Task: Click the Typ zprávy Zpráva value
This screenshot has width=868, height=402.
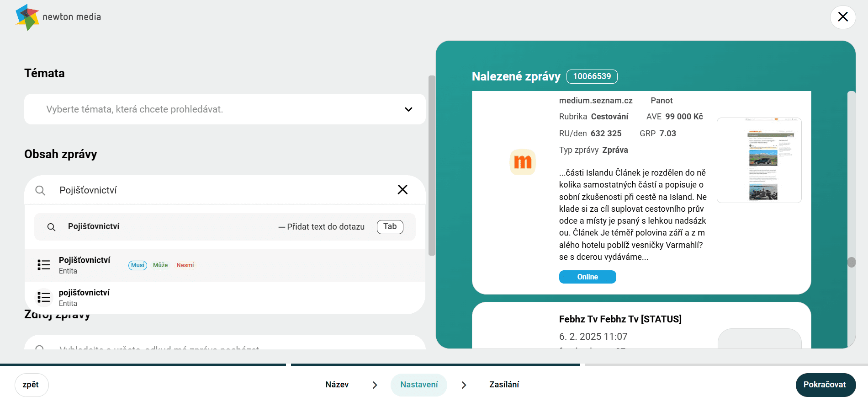Action: click(615, 150)
